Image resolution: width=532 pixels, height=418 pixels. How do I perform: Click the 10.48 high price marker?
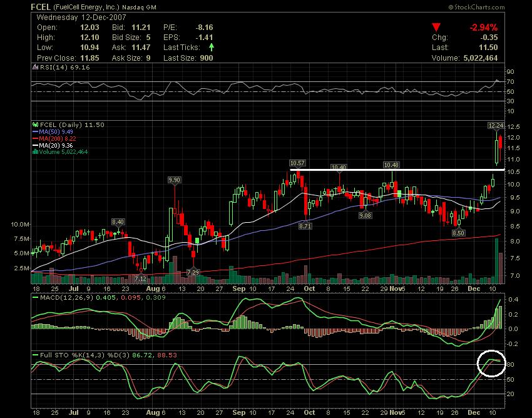pos(391,165)
